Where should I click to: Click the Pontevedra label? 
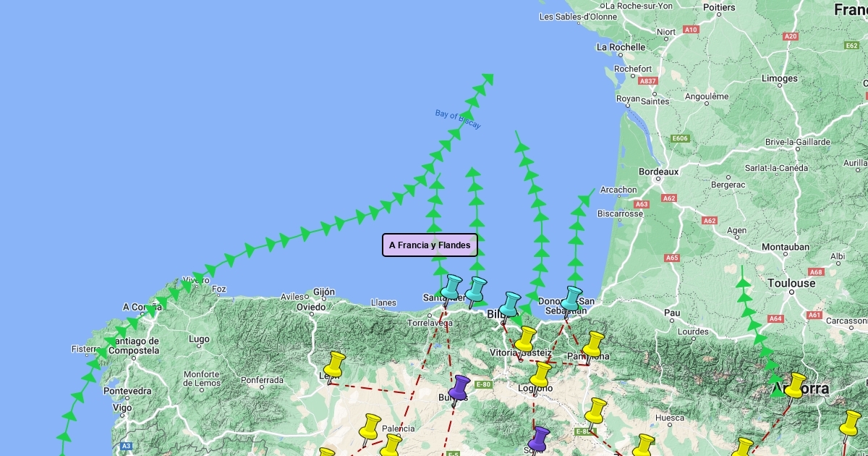[127, 392]
